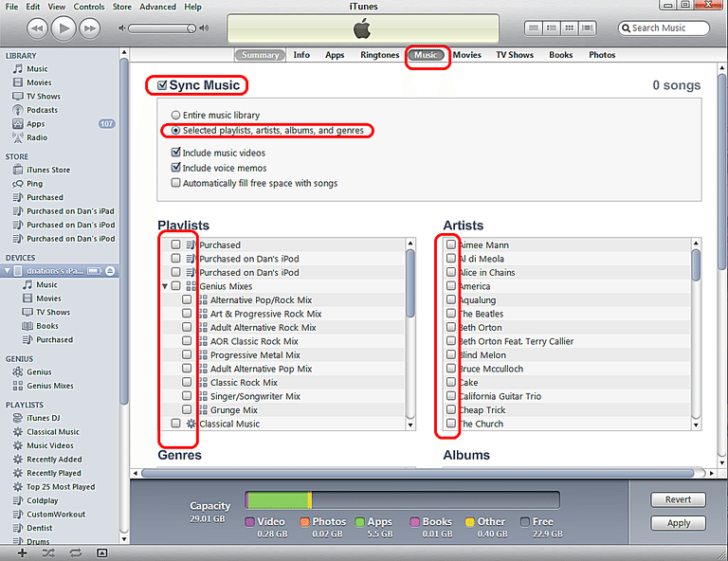Open Genius in sidebar
This screenshot has height=561, width=728.
(39, 371)
